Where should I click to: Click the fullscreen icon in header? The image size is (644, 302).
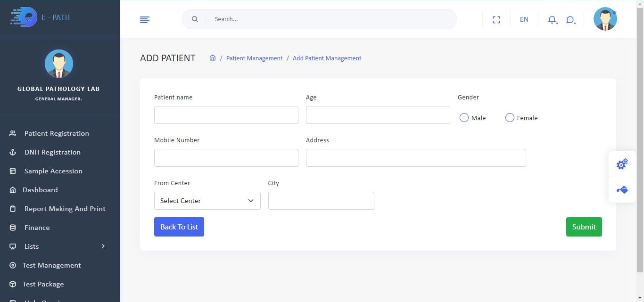click(496, 19)
